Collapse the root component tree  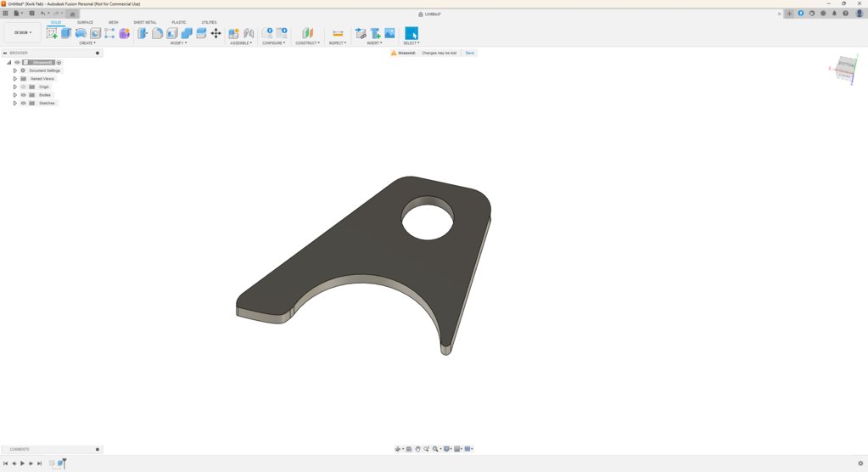(8, 63)
